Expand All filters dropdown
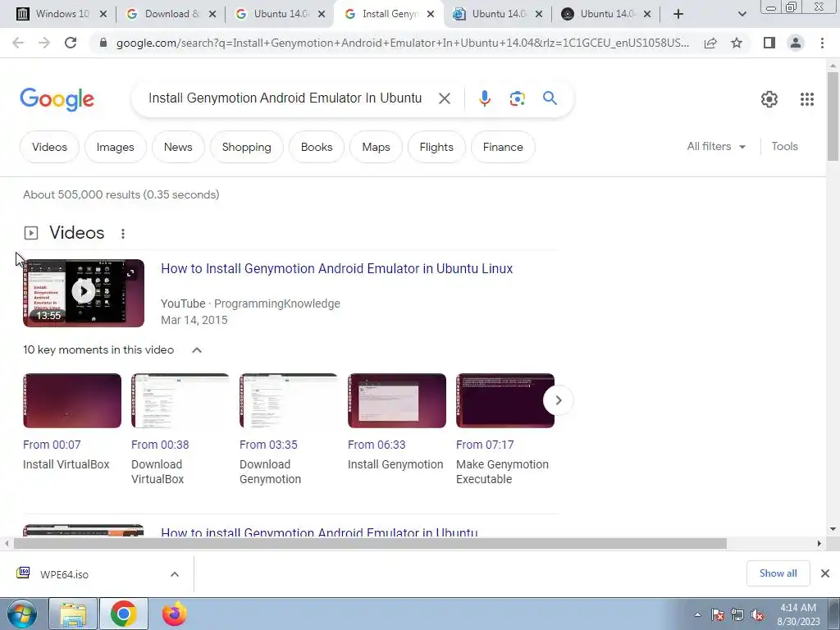Image resolution: width=840 pixels, height=630 pixels. click(x=716, y=146)
